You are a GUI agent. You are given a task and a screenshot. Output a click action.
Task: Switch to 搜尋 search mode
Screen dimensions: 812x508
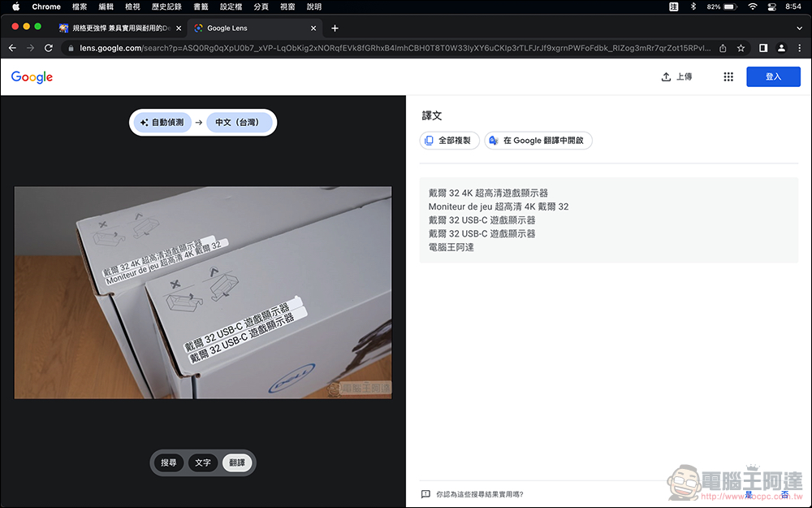[169, 463]
